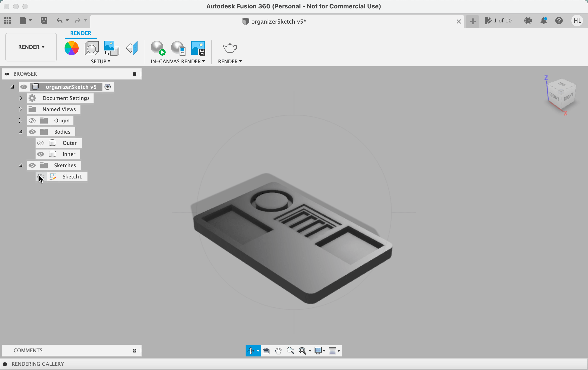Expand the Document Settings node
This screenshot has height=370, width=588.
pyautogui.click(x=21, y=98)
